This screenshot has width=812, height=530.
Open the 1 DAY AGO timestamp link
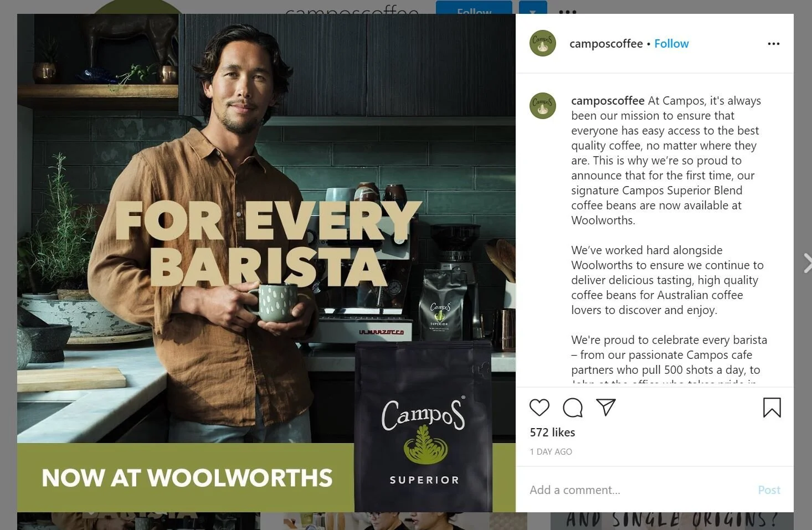[x=551, y=452]
